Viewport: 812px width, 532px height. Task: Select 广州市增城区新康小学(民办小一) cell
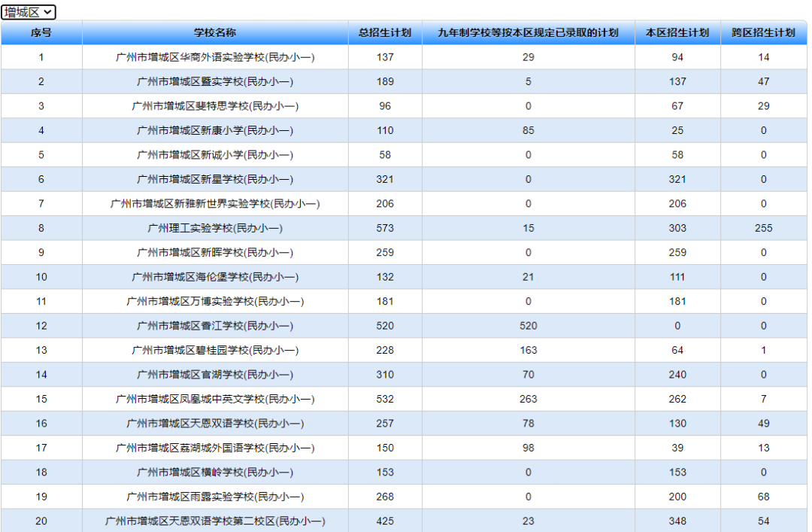pyautogui.click(x=215, y=131)
